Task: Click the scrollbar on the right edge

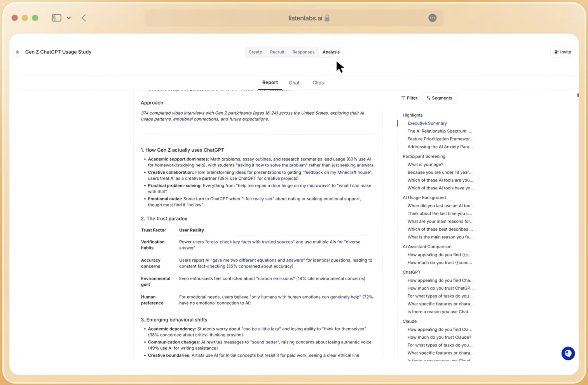Action: click(578, 95)
